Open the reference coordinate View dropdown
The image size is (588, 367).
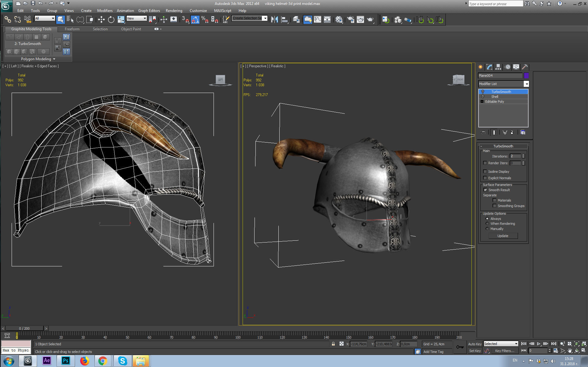tap(137, 18)
